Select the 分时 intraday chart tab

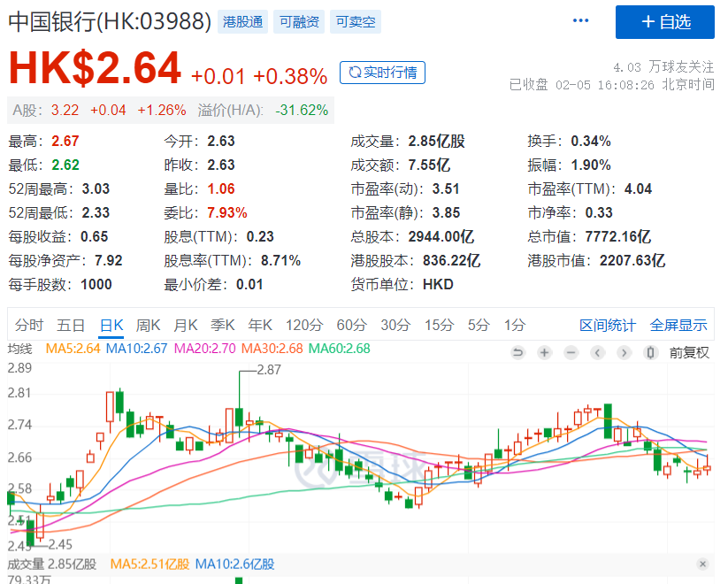28,325
